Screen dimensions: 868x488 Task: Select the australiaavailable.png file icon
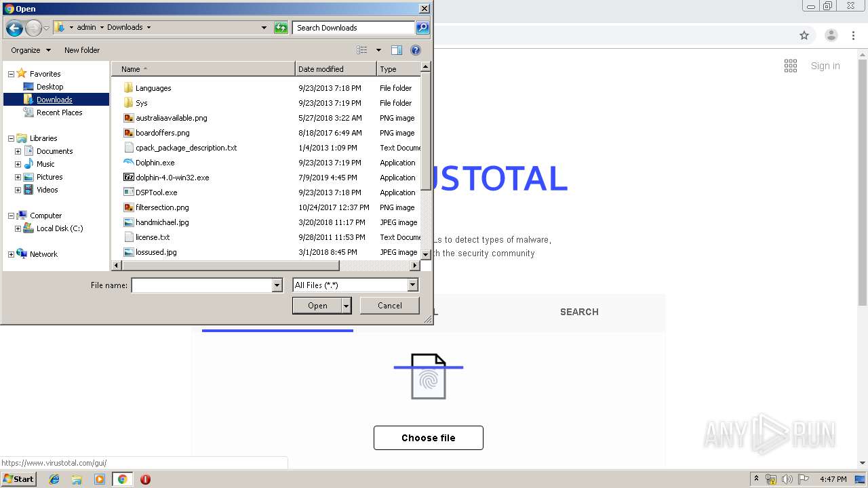(x=129, y=118)
